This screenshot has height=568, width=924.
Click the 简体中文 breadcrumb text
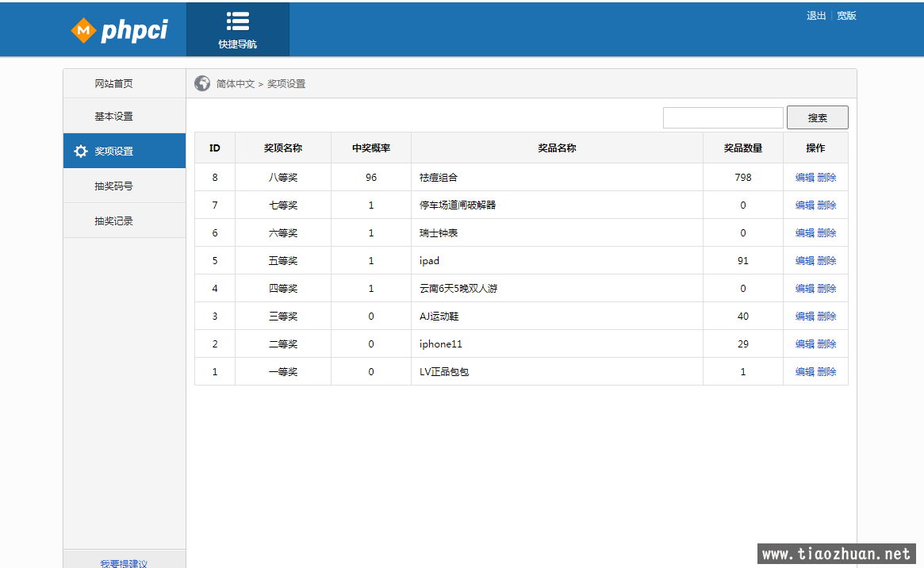click(235, 83)
